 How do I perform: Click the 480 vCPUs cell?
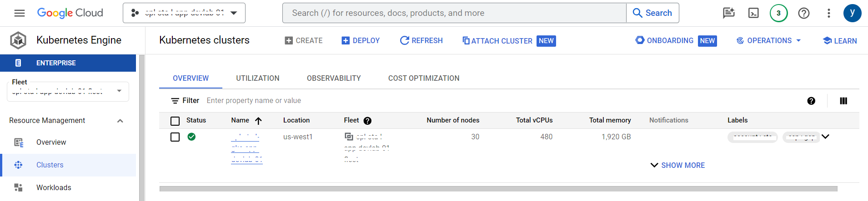point(547,137)
